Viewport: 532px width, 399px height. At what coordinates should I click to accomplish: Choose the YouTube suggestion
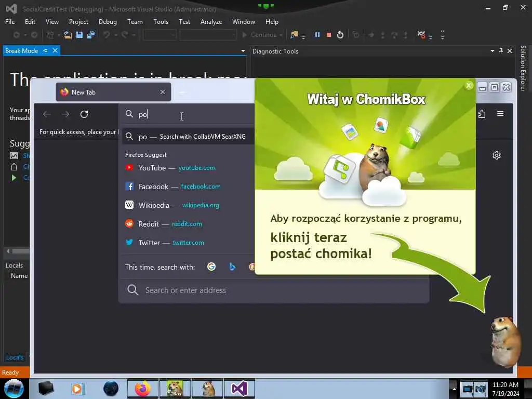click(x=188, y=168)
